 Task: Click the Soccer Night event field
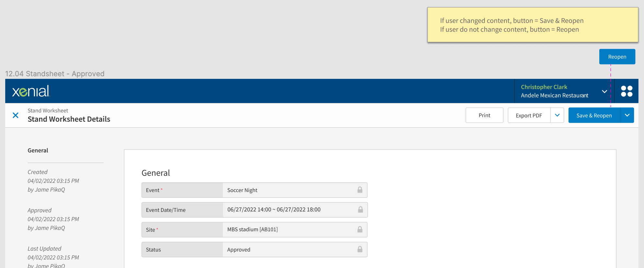point(288,190)
